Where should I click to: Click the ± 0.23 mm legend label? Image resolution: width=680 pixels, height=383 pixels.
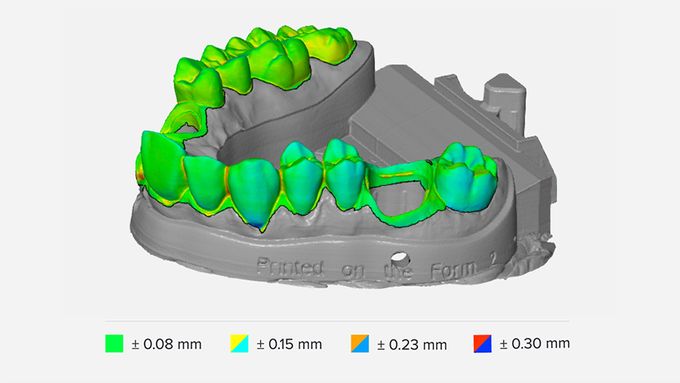tap(412, 345)
